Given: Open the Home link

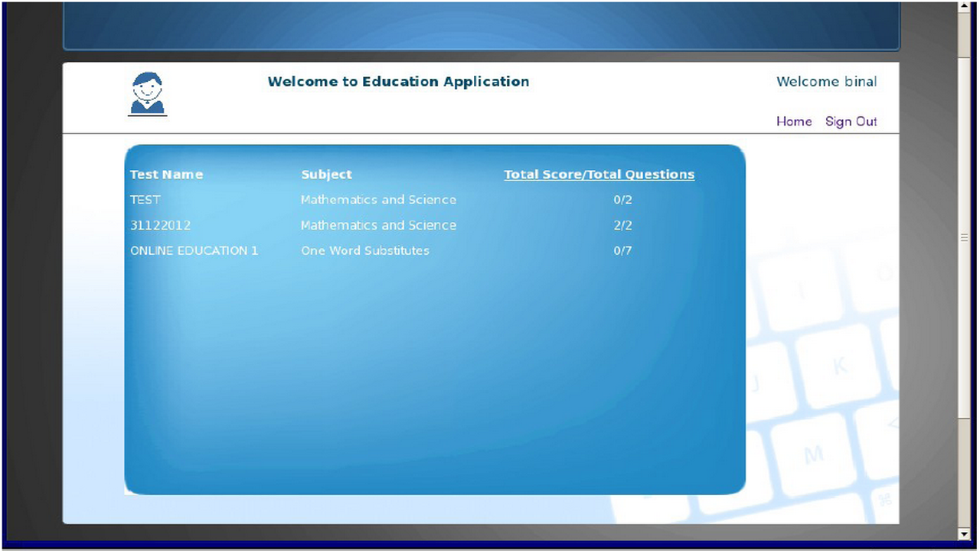Looking at the screenshot, I should (794, 122).
